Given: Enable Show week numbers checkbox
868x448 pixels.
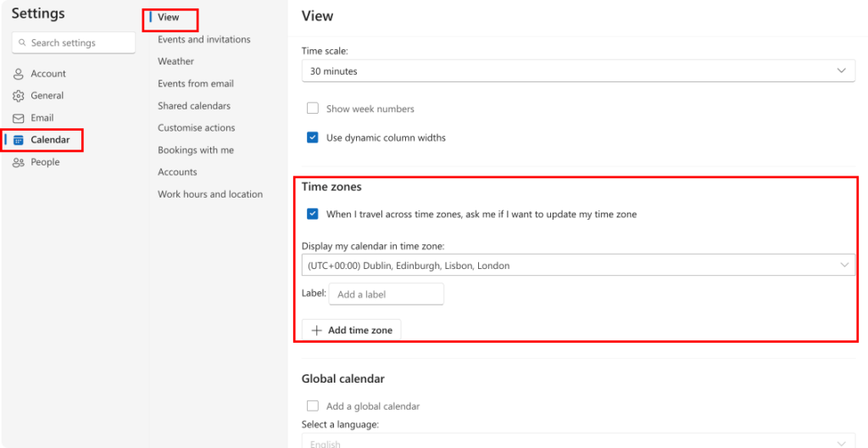Looking at the screenshot, I should pyautogui.click(x=313, y=109).
